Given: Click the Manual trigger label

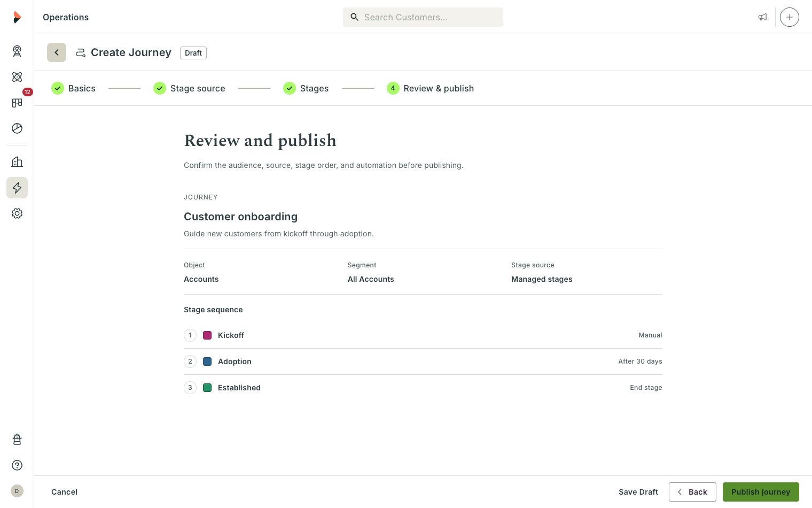Looking at the screenshot, I should point(650,335).
